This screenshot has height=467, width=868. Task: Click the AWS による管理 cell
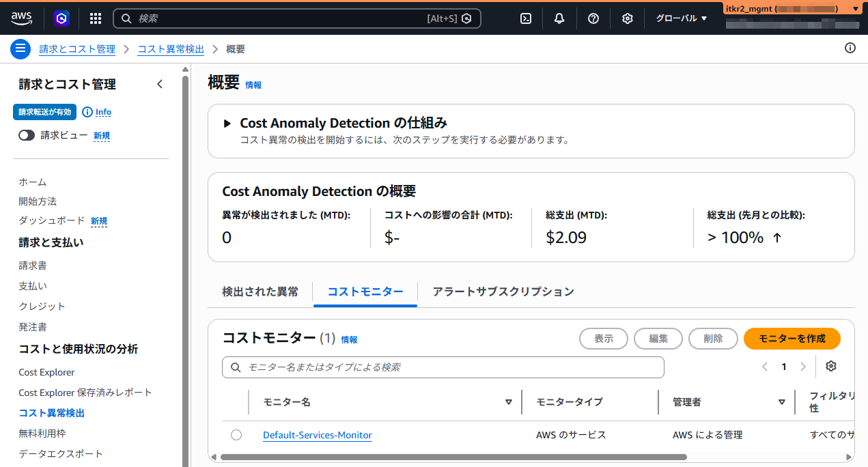click(x=708, y=435)
